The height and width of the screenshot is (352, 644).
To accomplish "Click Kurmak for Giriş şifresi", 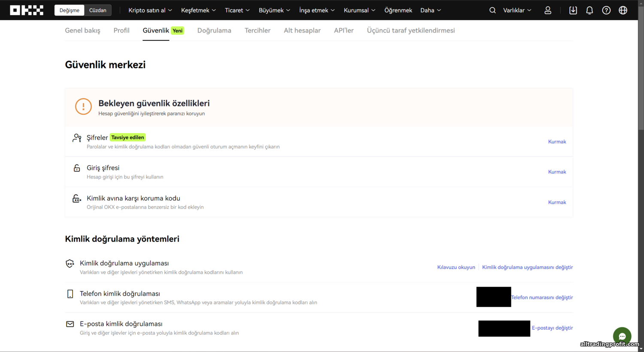I will [557, 172].
